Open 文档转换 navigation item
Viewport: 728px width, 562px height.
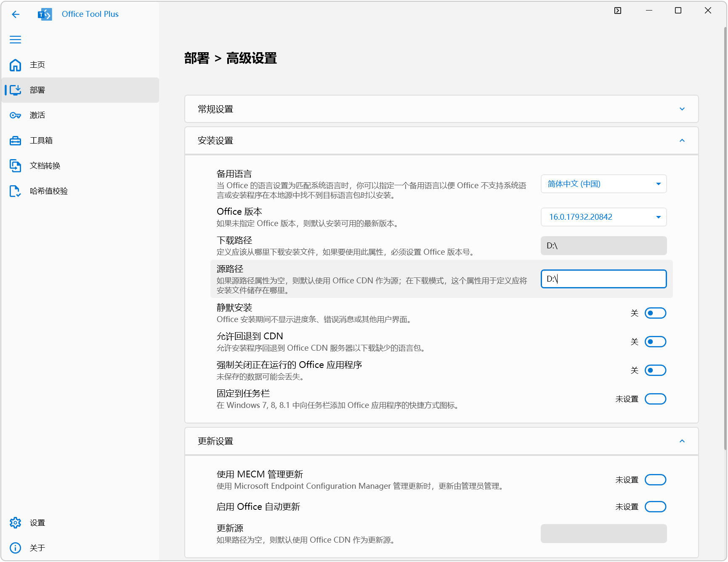(80, 166)
